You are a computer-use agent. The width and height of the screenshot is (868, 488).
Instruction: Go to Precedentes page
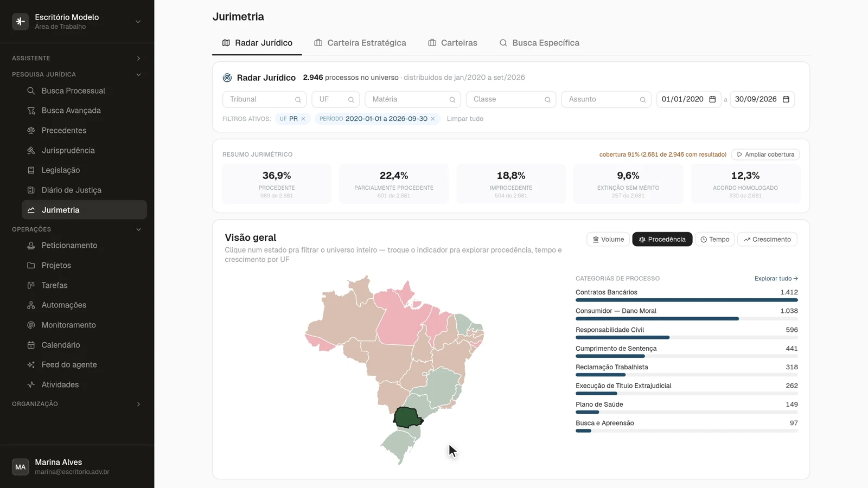click(84, 131)
